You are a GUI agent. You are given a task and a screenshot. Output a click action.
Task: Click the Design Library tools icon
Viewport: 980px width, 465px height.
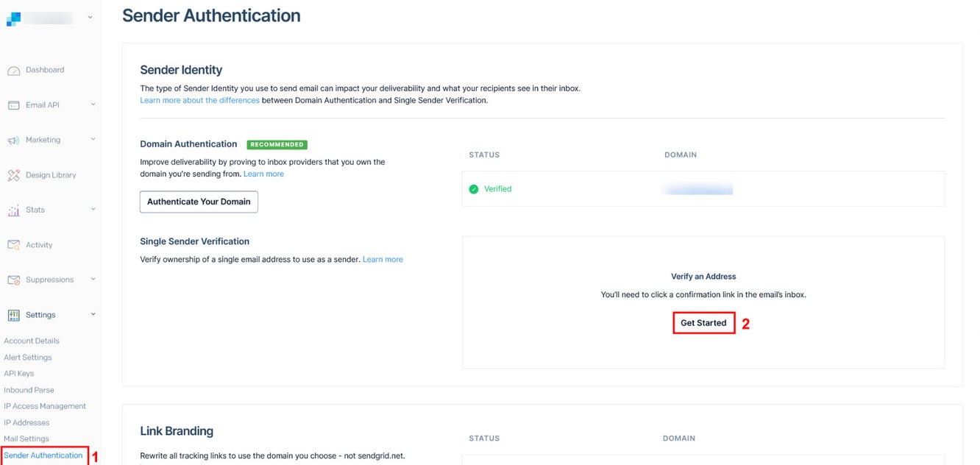pos(13,175)
